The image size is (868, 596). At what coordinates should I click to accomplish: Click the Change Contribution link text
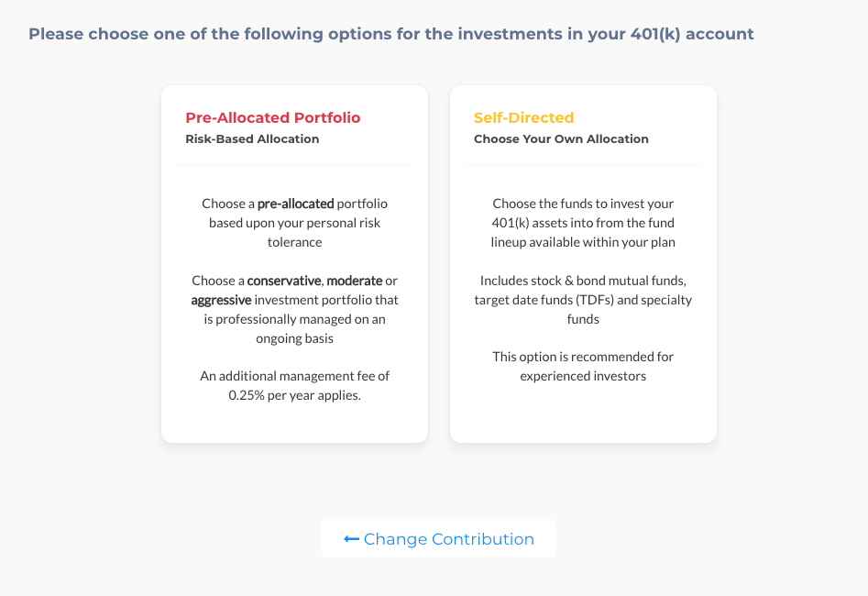[x=448, y=539]
